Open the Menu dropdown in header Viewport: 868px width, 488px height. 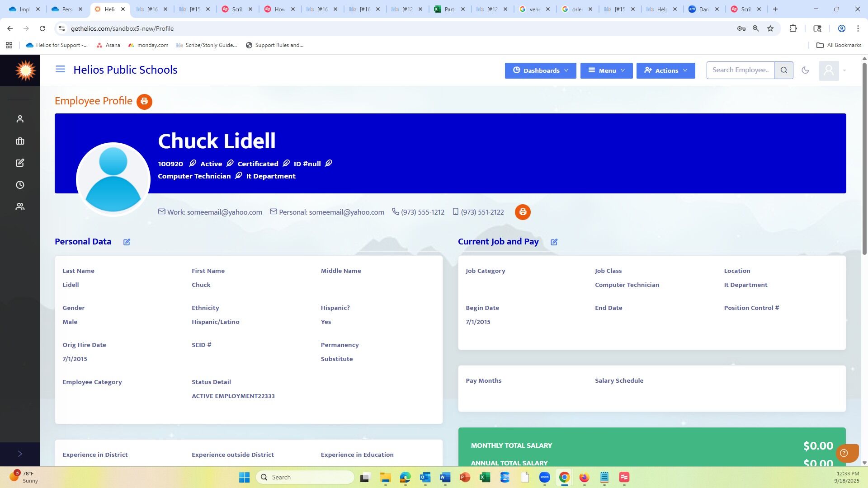click(606, 70)
